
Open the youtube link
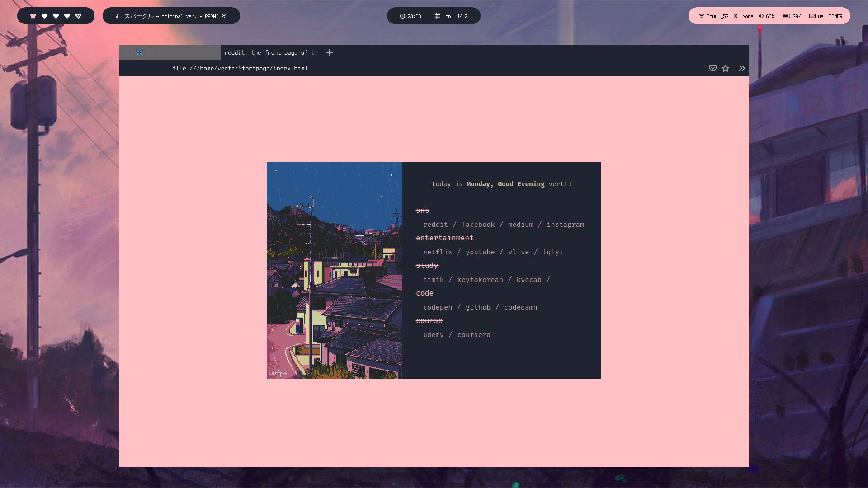tap(480, 252)
